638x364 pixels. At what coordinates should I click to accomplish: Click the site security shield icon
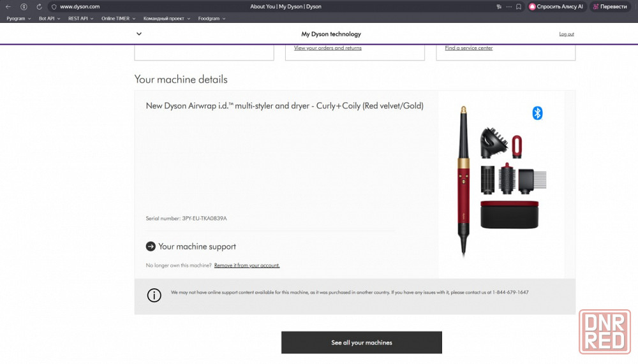click(x=54, y=6)
